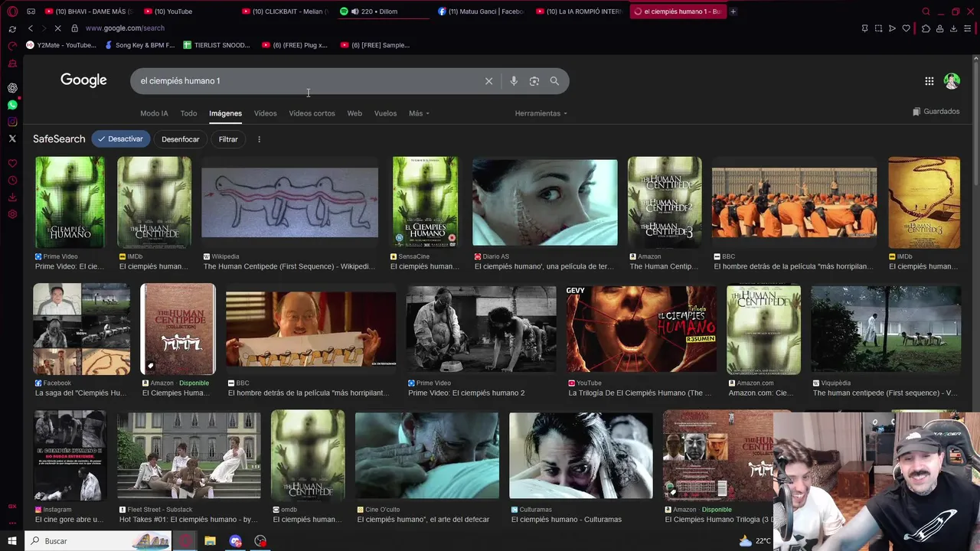
Task: Open a new browser tab
Action: click(x=733, y=11)
